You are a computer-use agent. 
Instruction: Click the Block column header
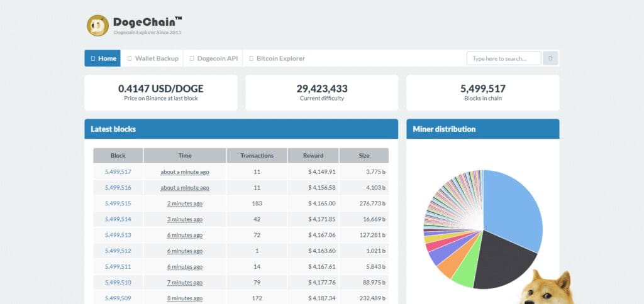(x=118, y=156)
